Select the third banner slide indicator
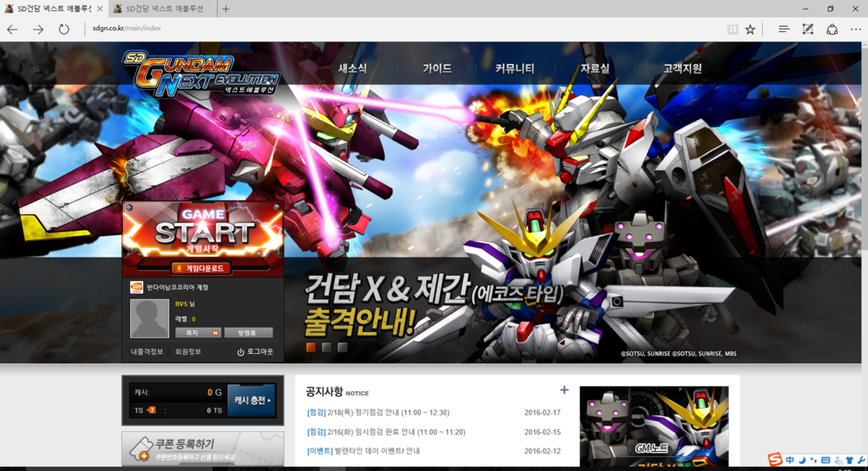The height and width of the screenshot is (471, 868). (x=342, y=348)
